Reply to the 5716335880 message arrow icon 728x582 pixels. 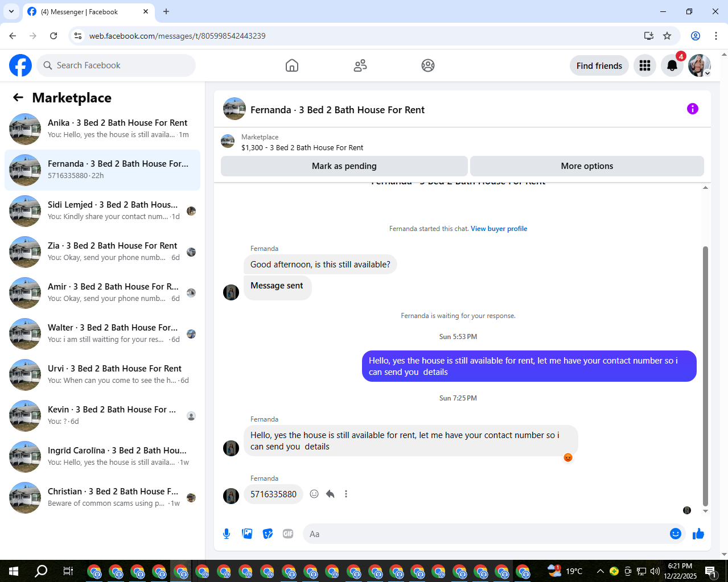click(330, 494)
